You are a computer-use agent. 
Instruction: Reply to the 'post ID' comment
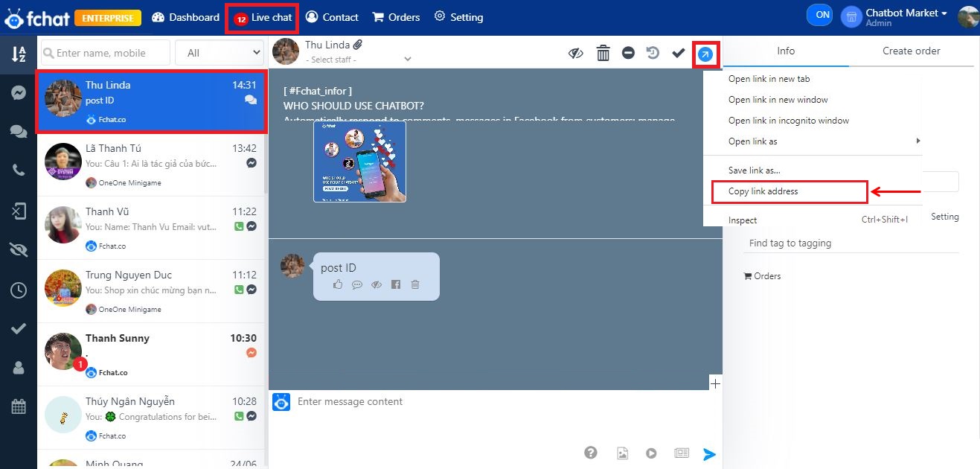[x=357, y=284]
